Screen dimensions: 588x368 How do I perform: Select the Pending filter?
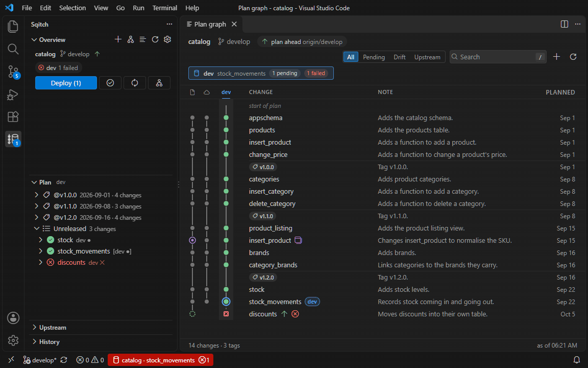(x=374, y=57)
